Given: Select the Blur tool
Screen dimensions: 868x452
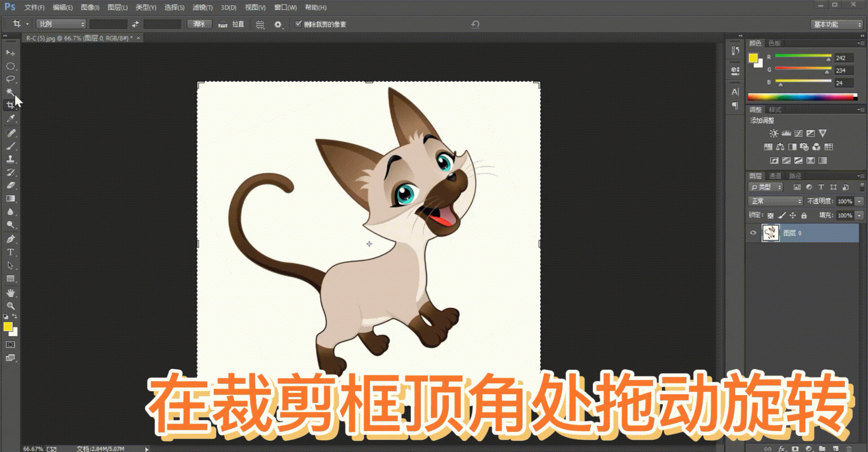Looking at the screenshot, I should tap(10, 212).
